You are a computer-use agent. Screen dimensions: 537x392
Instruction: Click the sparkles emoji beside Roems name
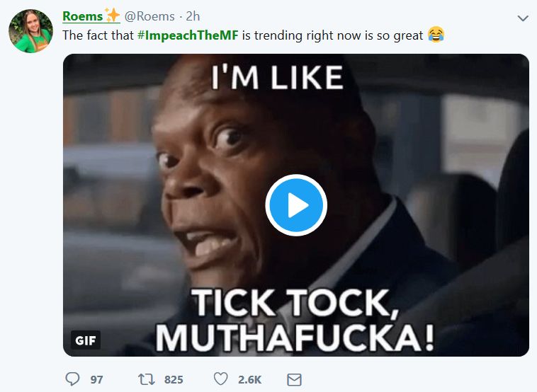click(x=113, y=16)
